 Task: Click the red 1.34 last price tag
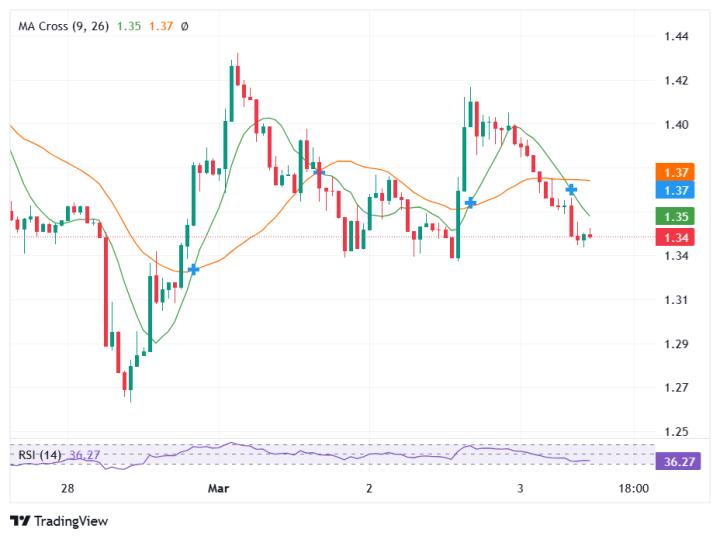[675, 237]
